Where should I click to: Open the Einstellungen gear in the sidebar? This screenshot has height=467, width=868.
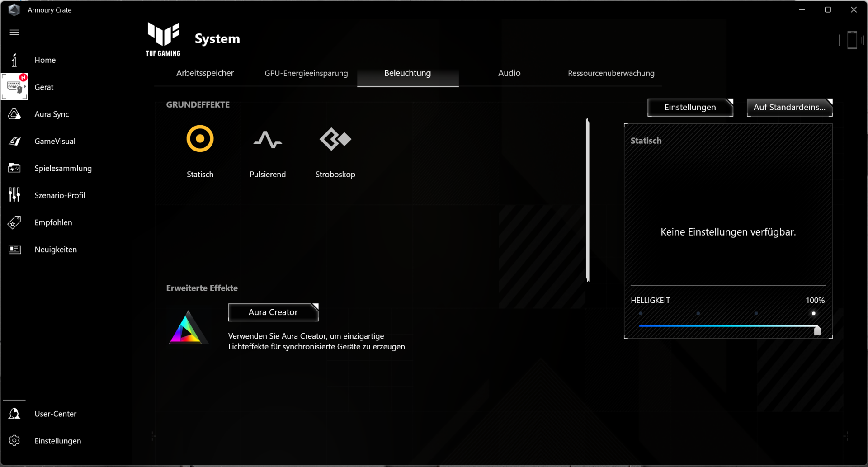click(14, 441)
